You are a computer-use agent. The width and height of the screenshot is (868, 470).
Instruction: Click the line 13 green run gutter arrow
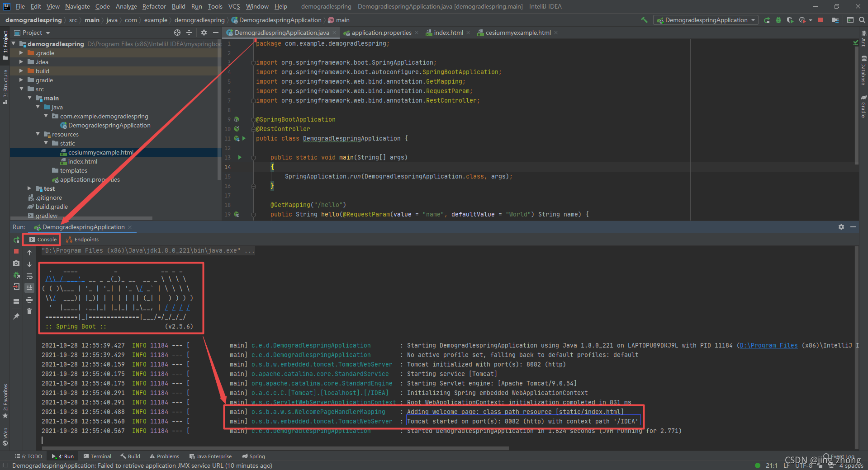[x=240, y=157]
